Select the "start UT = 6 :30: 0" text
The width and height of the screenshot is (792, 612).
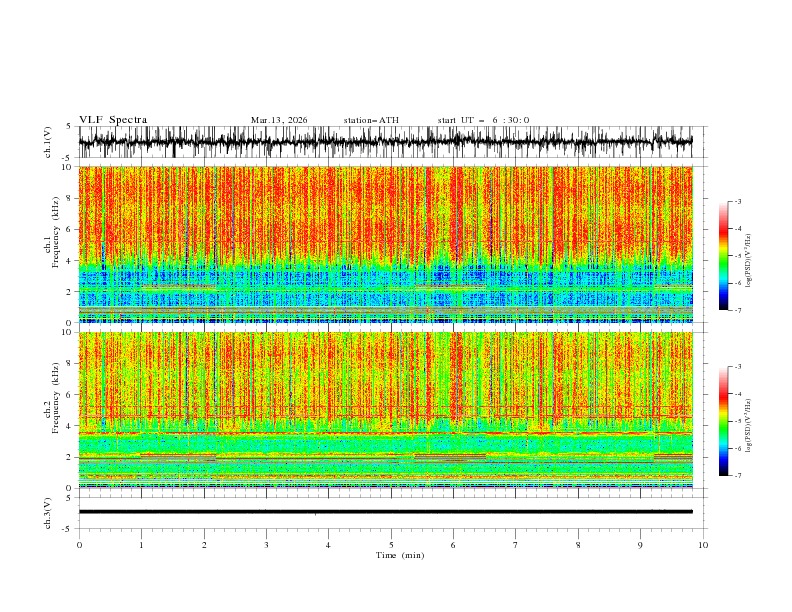click(x=483, y=120)
